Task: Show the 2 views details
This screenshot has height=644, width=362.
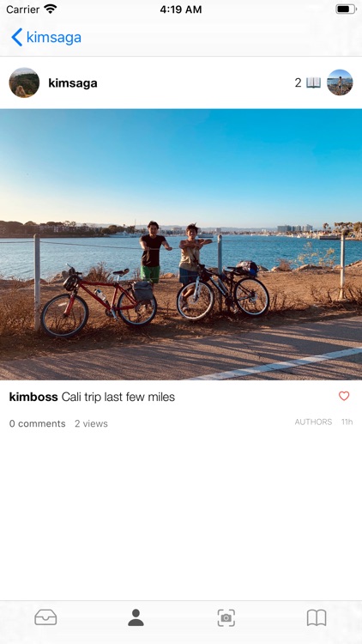Action: coord(91,423)
